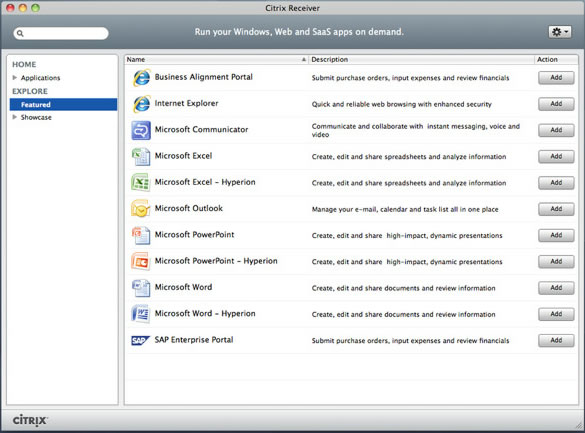Screen dimensions: 585x433
Task: Click the Business Alignment Portal IE icon
Action: [141, 78]
